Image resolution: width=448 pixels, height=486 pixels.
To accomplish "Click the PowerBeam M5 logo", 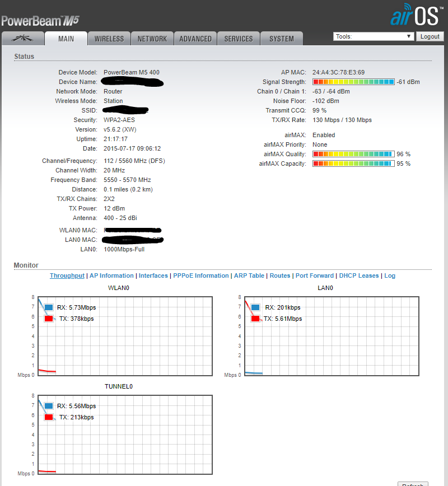I will pyautogui.click(x=40, y=21).
